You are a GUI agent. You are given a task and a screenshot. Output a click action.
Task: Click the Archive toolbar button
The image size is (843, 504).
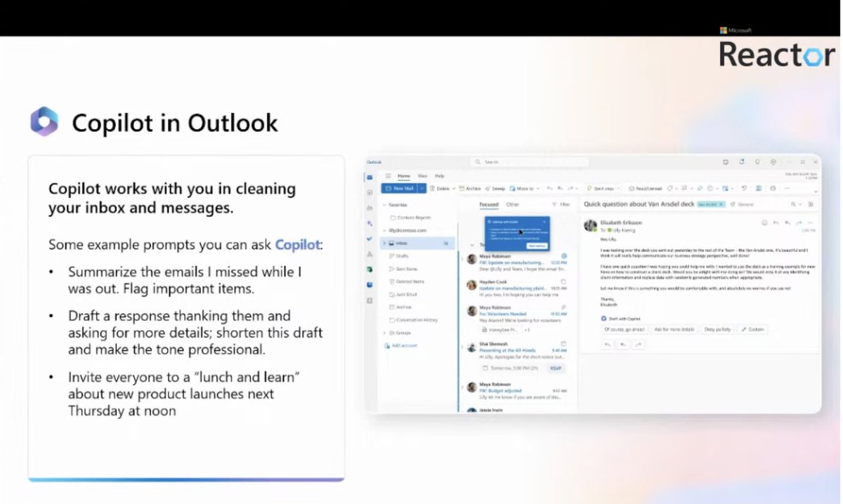click(x=470, y=188)
